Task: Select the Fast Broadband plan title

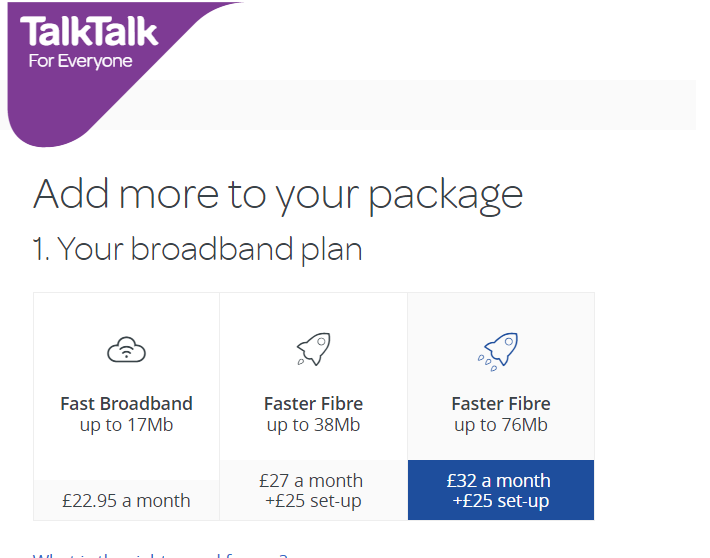Action: pyautogui.click(x=126, y=404)
